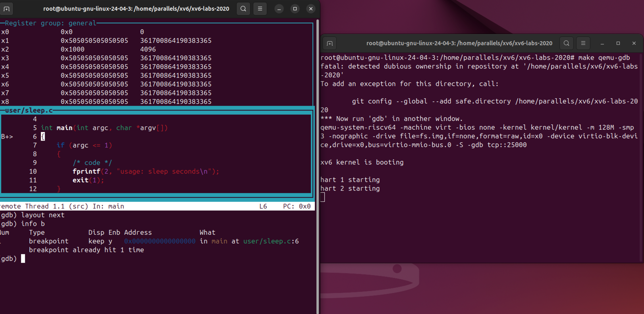Click the user/sleep.c source pane title

[x=29, y=110]
